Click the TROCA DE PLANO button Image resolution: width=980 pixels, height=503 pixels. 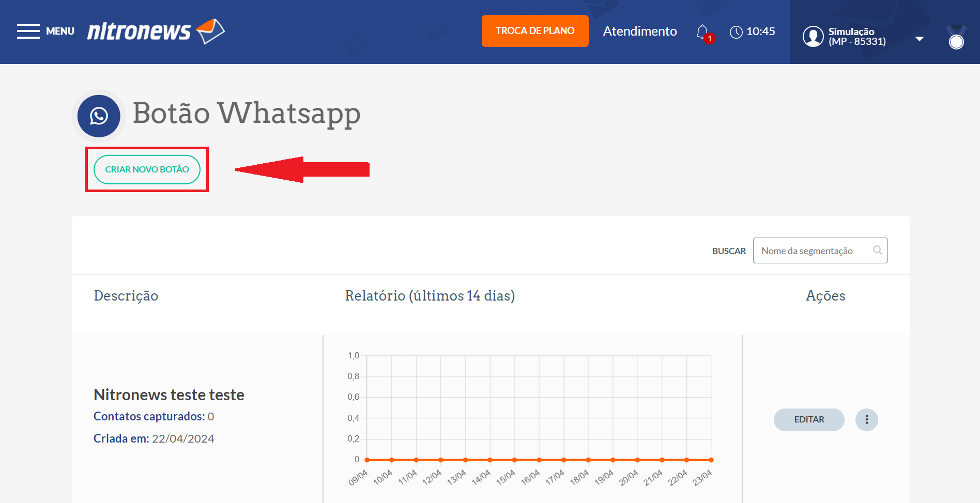tap(535, 31)
